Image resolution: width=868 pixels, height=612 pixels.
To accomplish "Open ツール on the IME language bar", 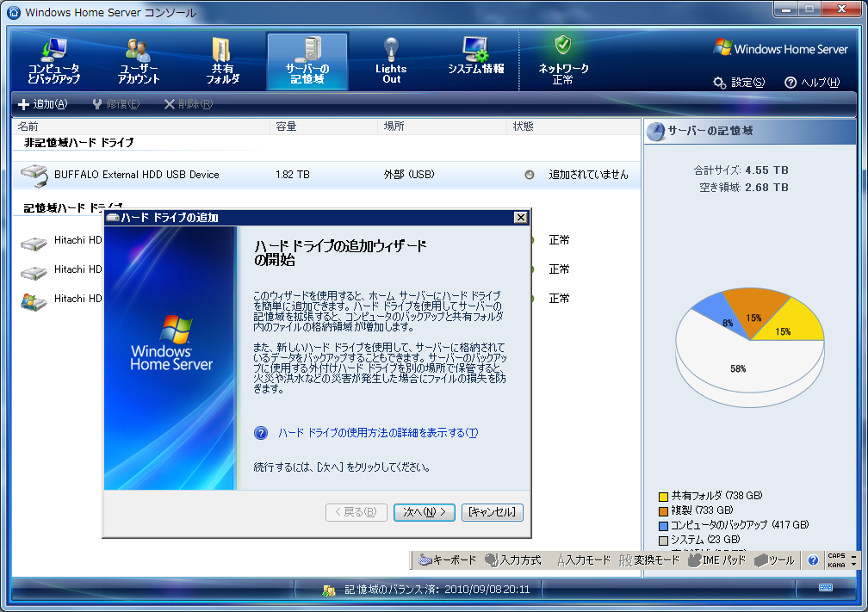I will [x=774, y=560].
